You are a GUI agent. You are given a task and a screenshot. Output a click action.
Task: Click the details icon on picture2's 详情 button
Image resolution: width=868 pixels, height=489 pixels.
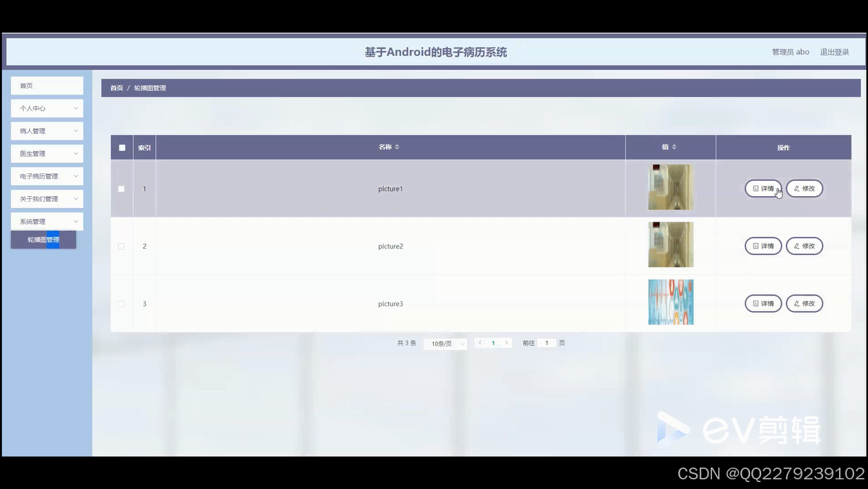coord(755,246)
